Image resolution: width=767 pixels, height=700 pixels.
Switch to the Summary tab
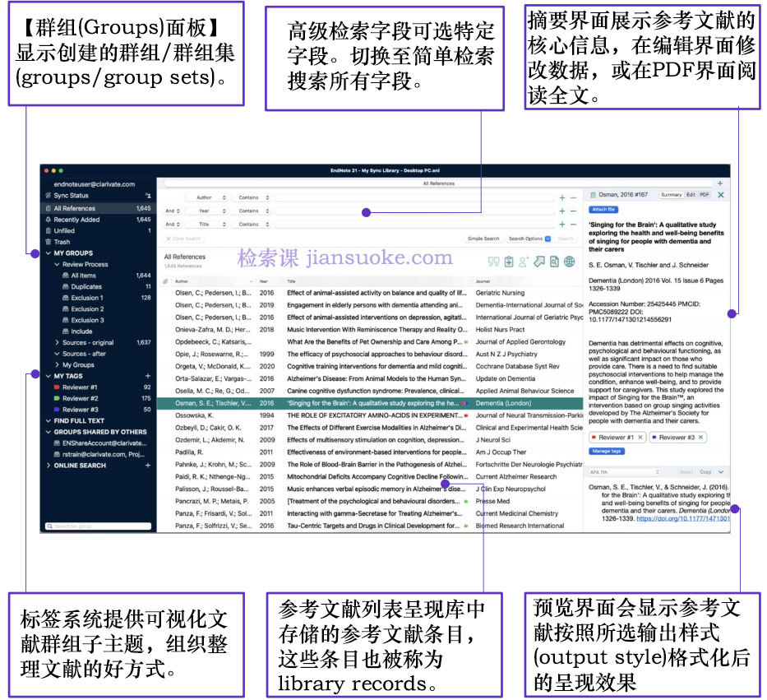coord(671,195)
